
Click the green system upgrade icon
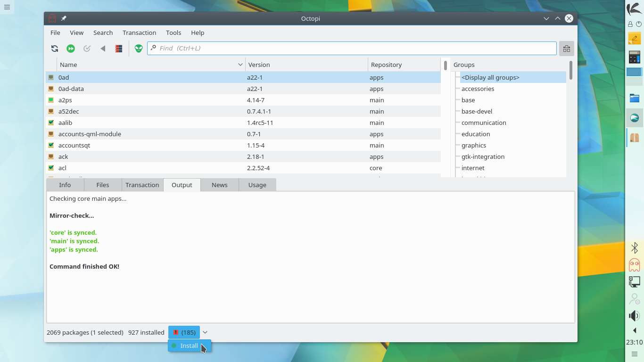[71, 49]
